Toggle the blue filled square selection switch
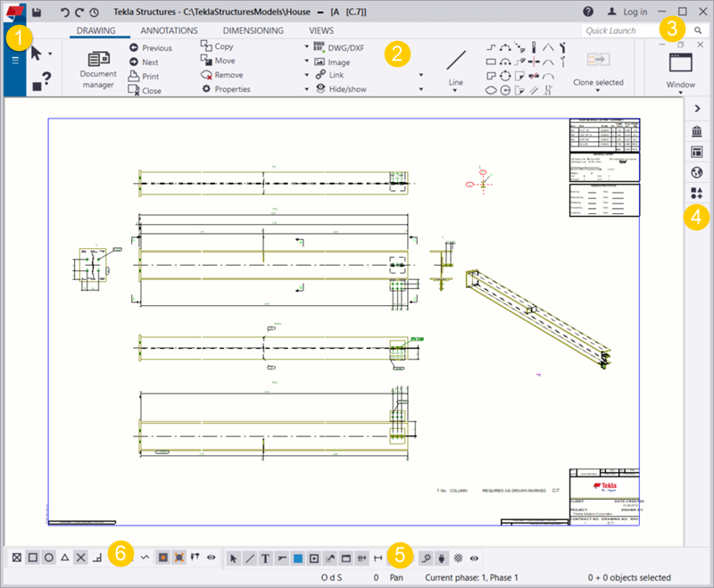 [x=298, y=558]
